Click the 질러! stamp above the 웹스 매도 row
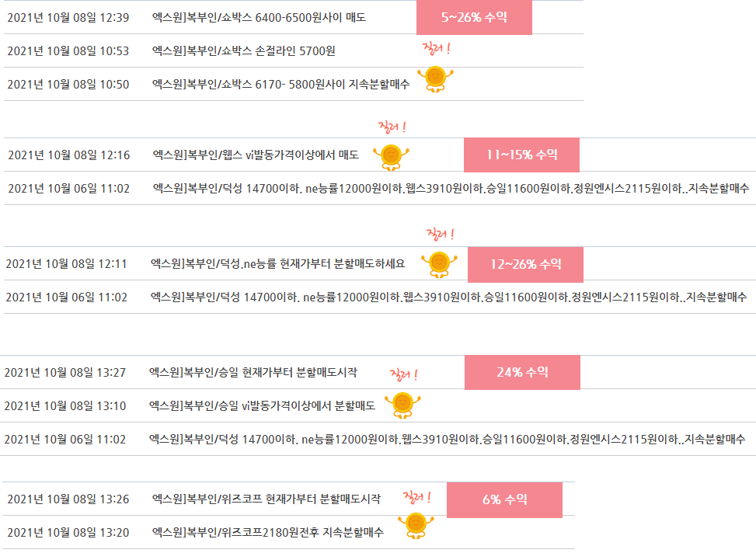 [392, 127]
